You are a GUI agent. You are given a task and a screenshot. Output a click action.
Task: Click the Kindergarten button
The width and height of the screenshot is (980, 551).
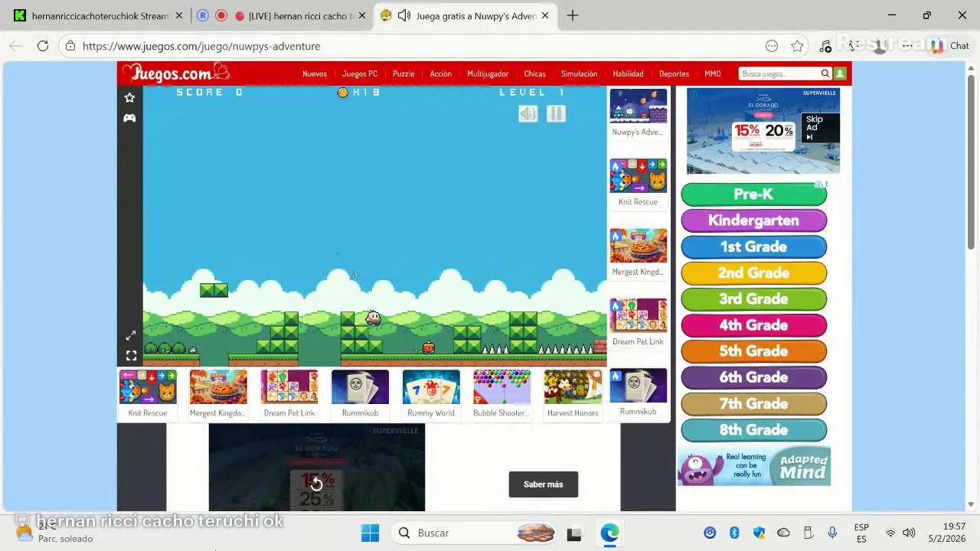tap(754, 220)
